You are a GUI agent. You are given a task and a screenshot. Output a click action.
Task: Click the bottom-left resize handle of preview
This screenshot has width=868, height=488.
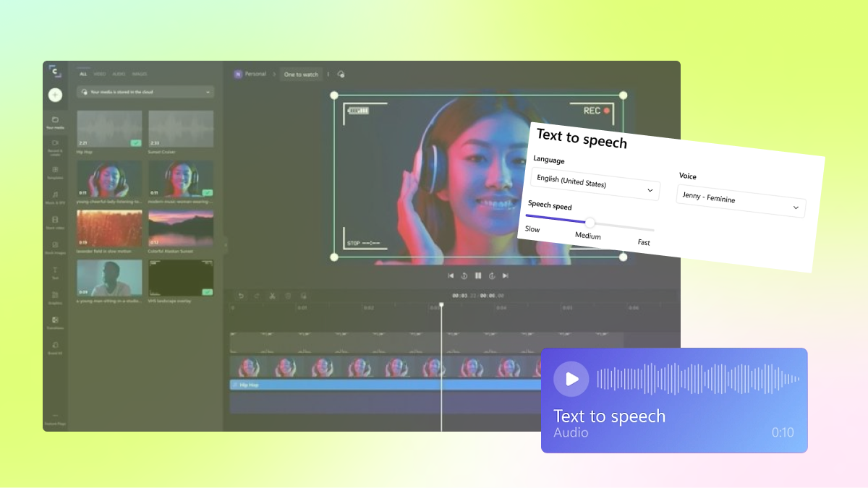click(334, 257)
